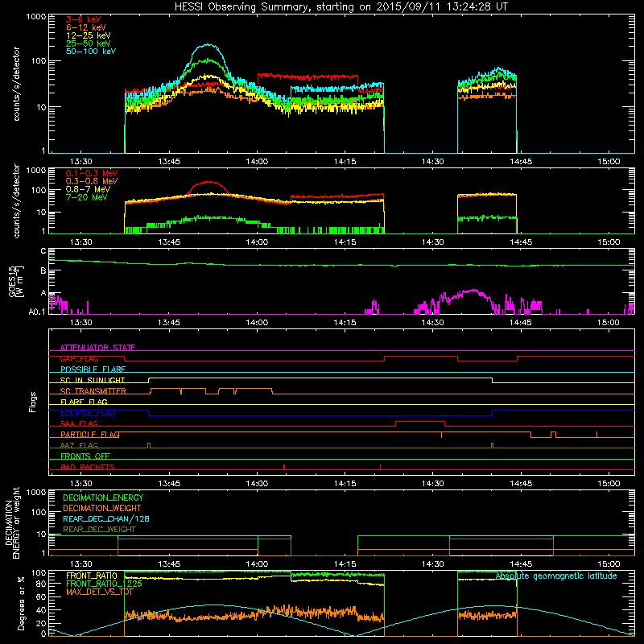Viewport: 644px width, 644px height.
Task: Click the 13:45 tick in top panel
Action: pos(169,162)
